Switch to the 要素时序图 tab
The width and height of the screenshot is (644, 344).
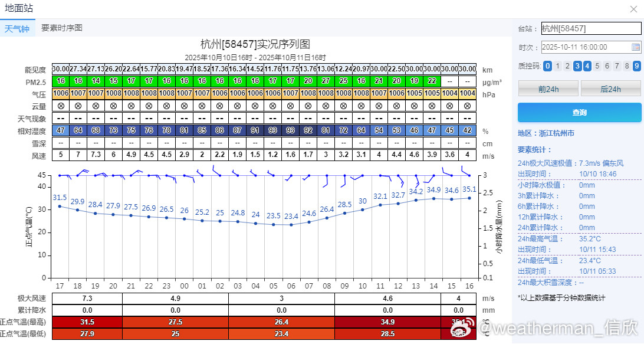61,28
